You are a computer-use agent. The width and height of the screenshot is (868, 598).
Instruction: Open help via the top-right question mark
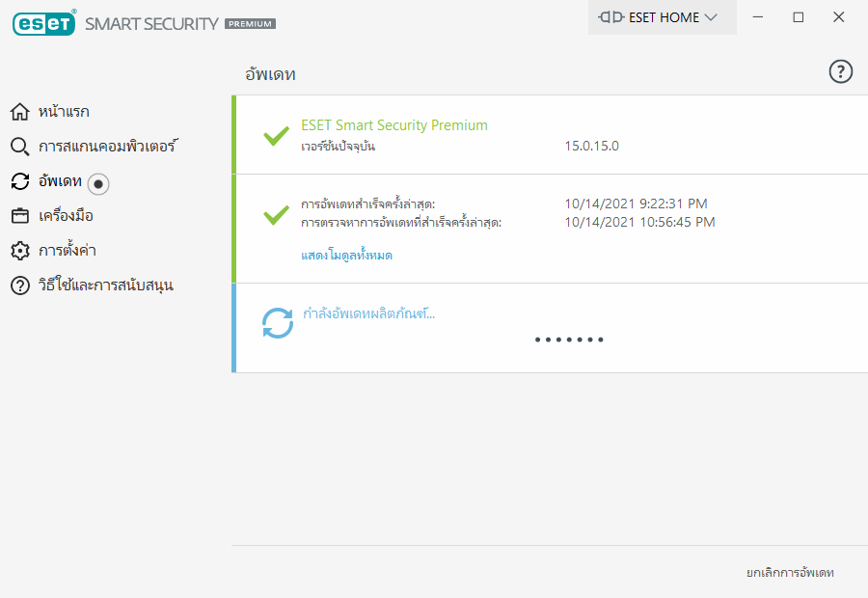[x=840, y=71]
